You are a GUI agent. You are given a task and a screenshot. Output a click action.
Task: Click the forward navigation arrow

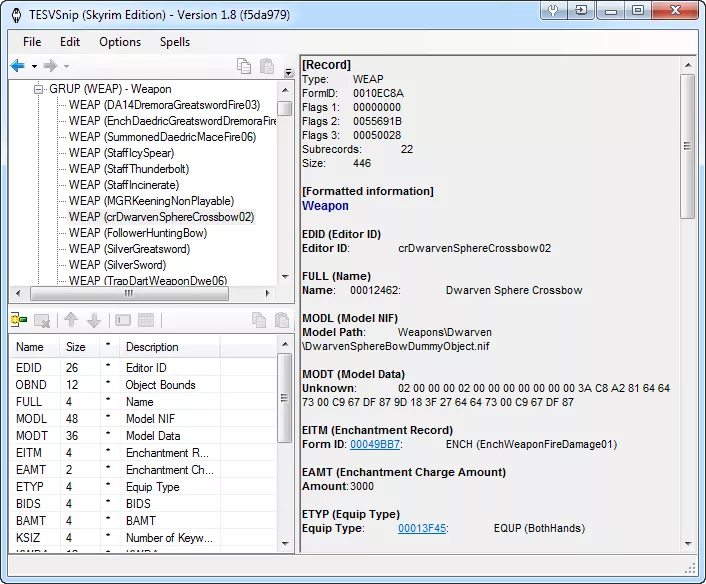[x=50, y=66]
